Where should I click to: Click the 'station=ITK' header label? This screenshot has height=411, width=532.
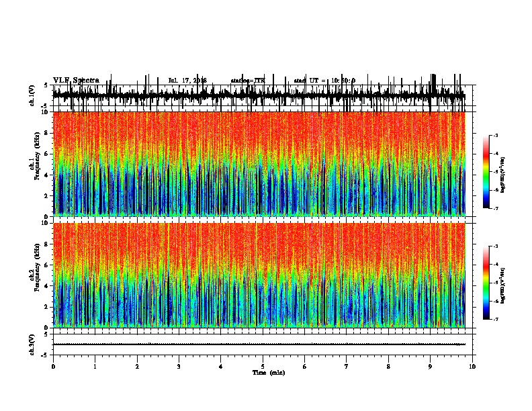tap(248, 81)
